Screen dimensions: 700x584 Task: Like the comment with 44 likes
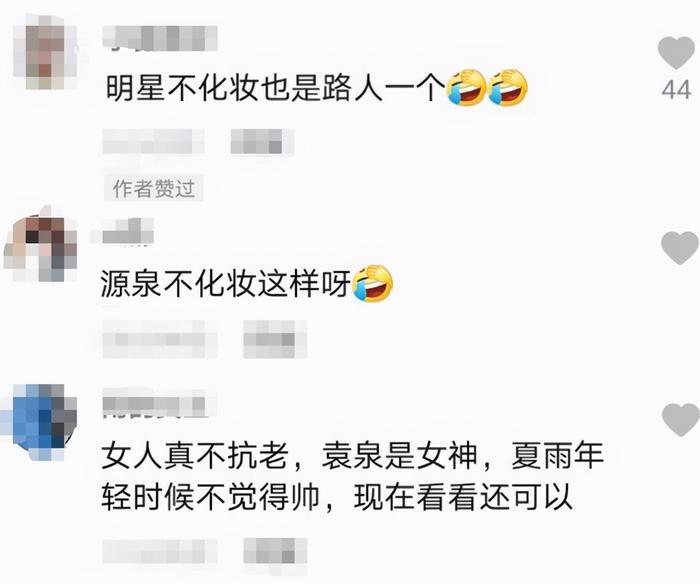(x=677, y=53)
